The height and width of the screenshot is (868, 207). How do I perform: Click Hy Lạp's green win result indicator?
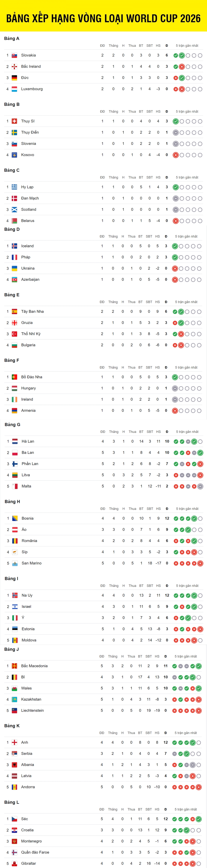pyautogui.click(x=176, y=187)
